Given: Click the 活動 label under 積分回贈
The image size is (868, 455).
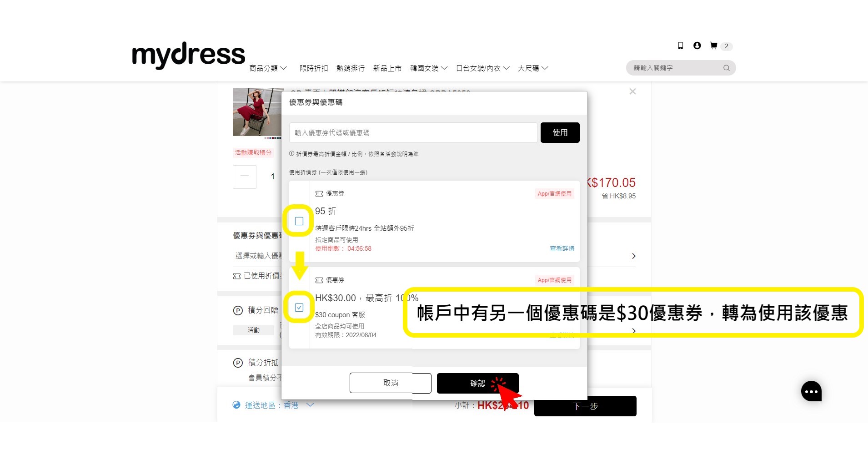Looking at the screenshot, I should (253, 330).
